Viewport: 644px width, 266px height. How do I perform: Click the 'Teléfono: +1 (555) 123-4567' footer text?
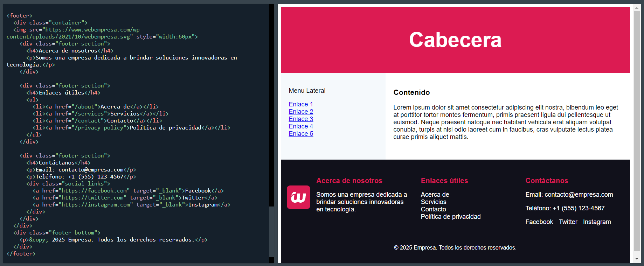[565, 208]
